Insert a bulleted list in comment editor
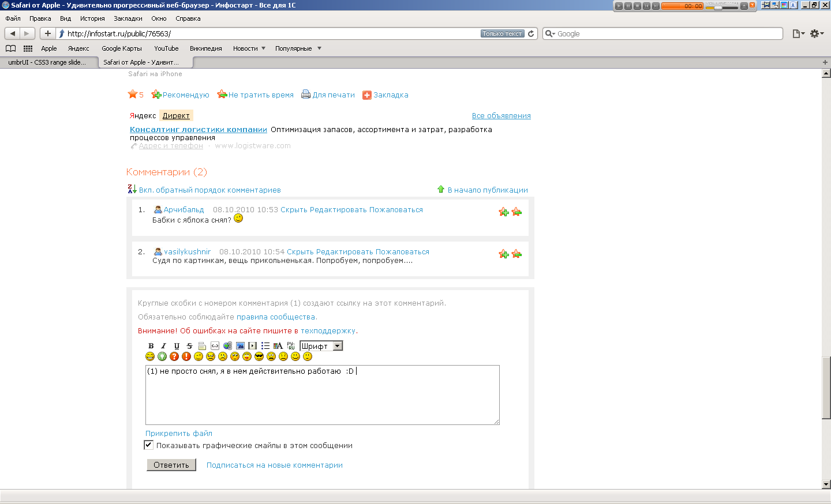Viewport: 831px width, 504px height. (x=265, y=346)
